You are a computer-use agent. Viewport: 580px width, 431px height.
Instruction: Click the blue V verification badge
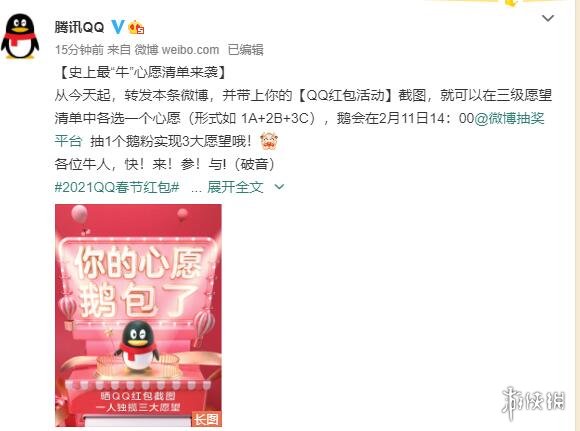tap(118, 27)
